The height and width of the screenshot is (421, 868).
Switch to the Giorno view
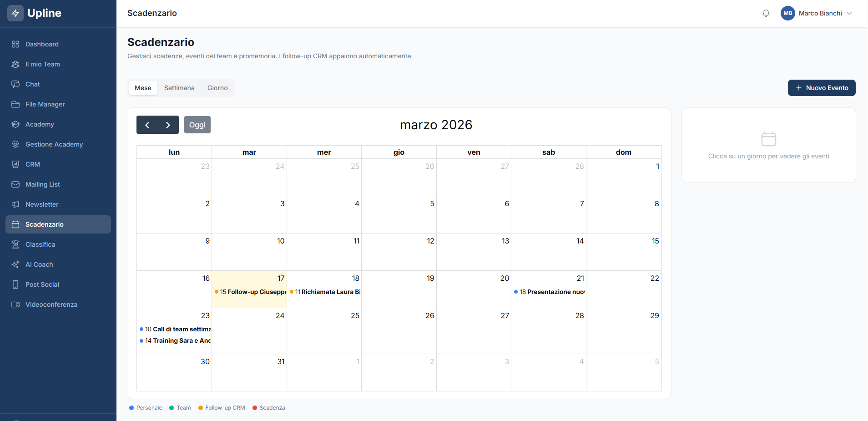tap(217, 88)
